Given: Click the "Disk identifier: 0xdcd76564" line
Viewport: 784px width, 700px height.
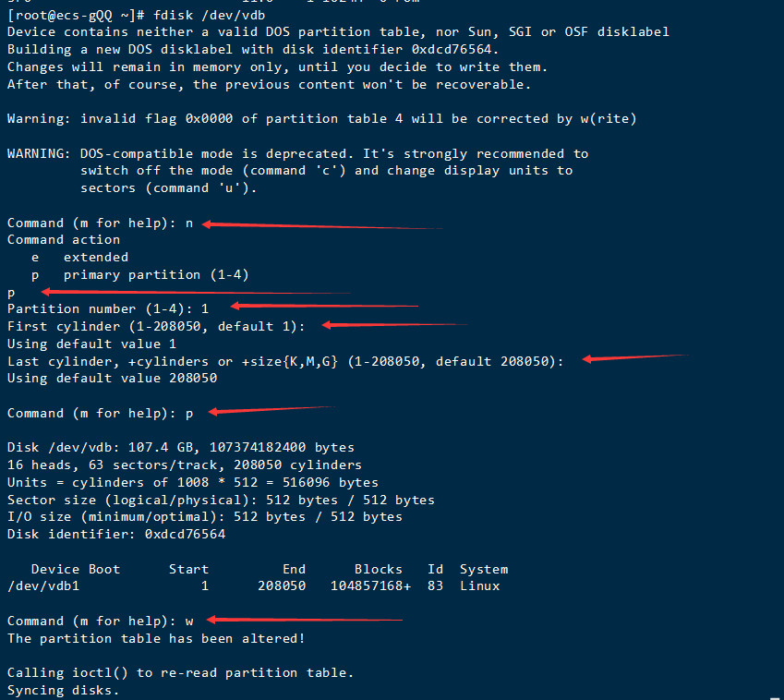Looking at the screenshot, I should (x=115, y=534).
